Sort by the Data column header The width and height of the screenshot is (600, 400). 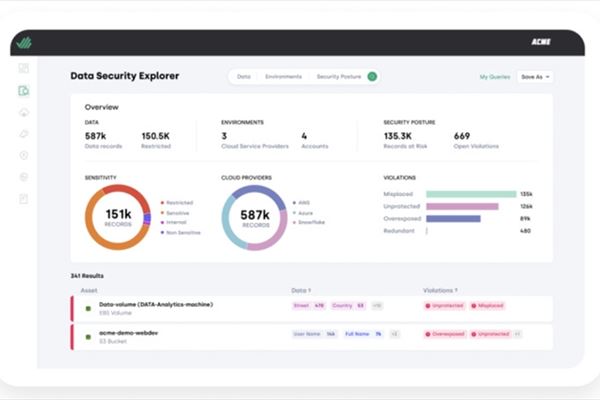click(301, 291)
